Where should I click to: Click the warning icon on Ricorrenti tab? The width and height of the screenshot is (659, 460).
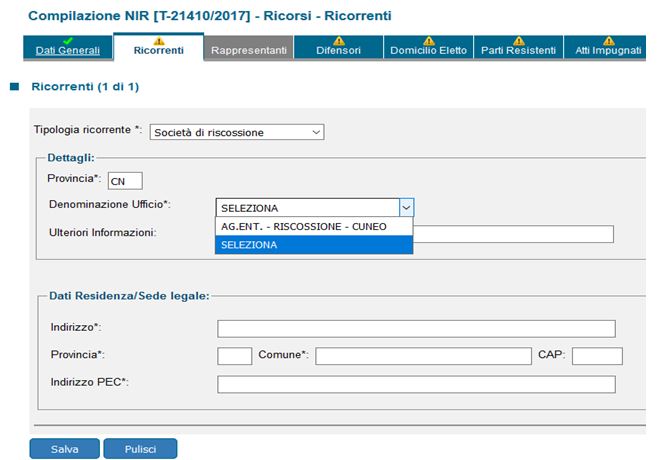(x=158, y=40)
